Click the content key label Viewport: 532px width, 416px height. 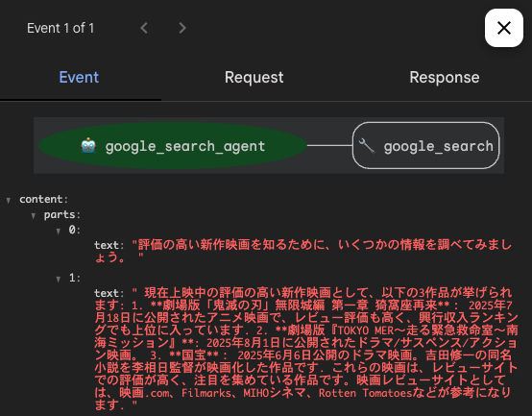click(x=43, y=199)
